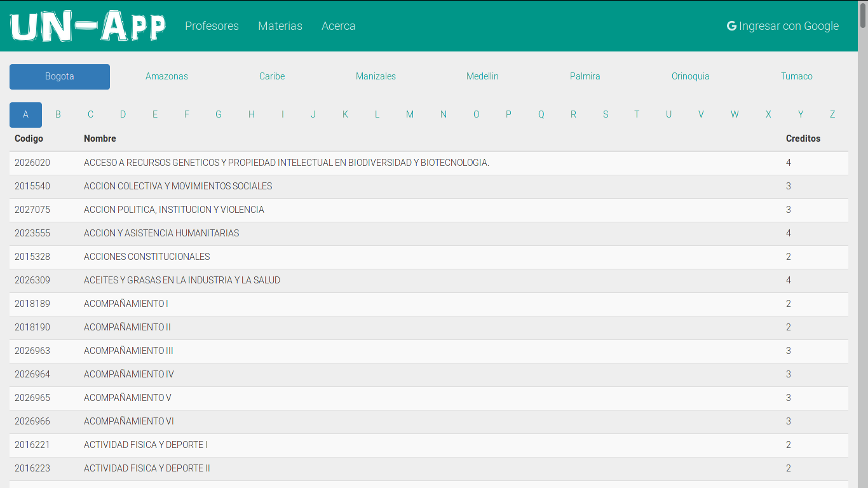Filter subjects by letter N

coord(444,114)
